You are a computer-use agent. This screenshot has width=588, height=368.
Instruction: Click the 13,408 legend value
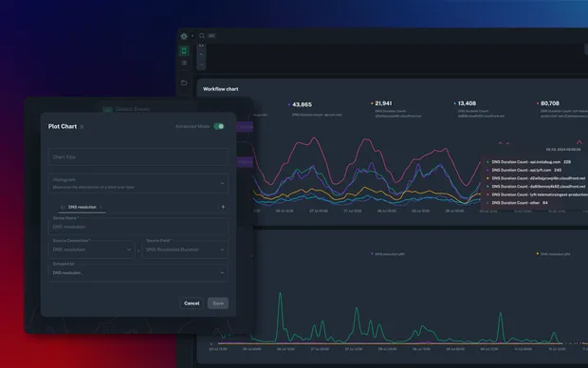[467, 103]
